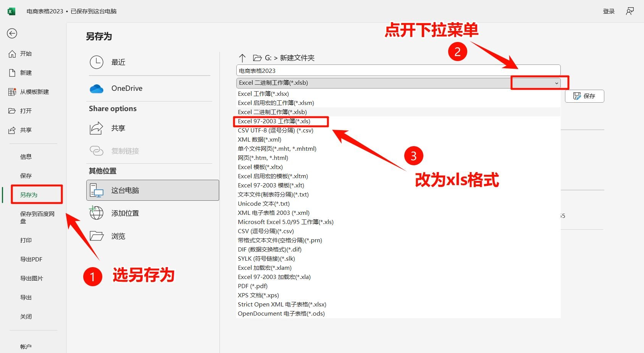This screenshot has width=644, height=353.
Task: Open 最近 (Recent) via the clock icon
Action: [97, 62]
